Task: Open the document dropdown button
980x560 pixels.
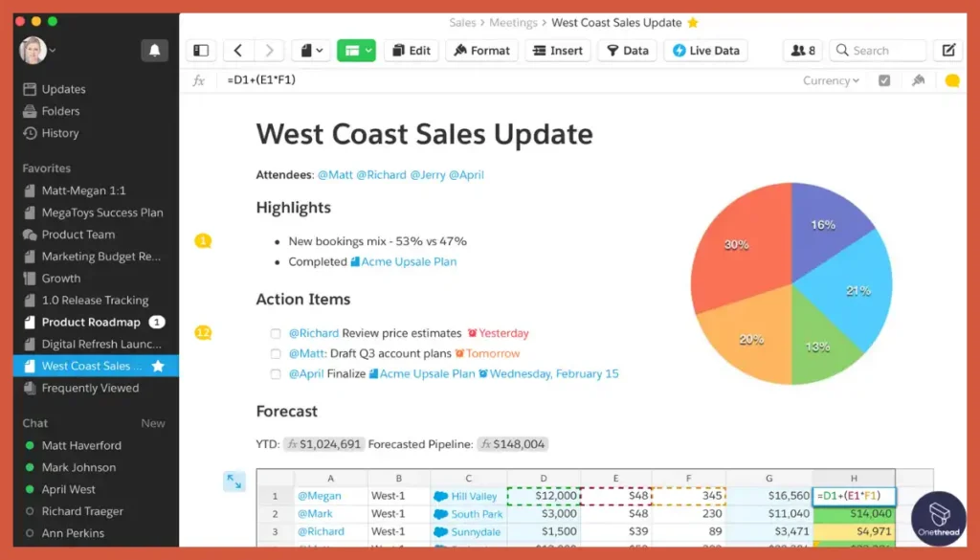Action: pyautogui.click(x=311, y=51)
